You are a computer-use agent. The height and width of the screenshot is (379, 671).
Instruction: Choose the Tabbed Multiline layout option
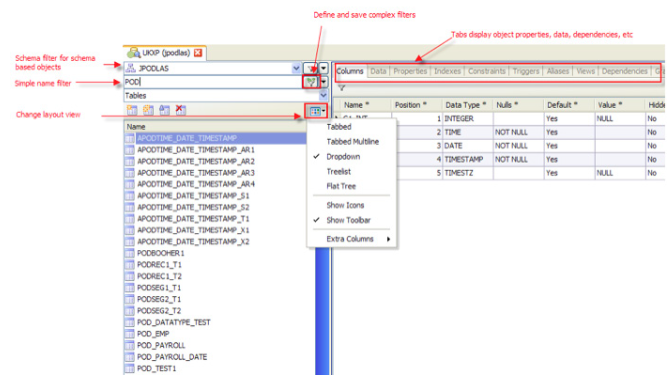(x=352, y=142)
